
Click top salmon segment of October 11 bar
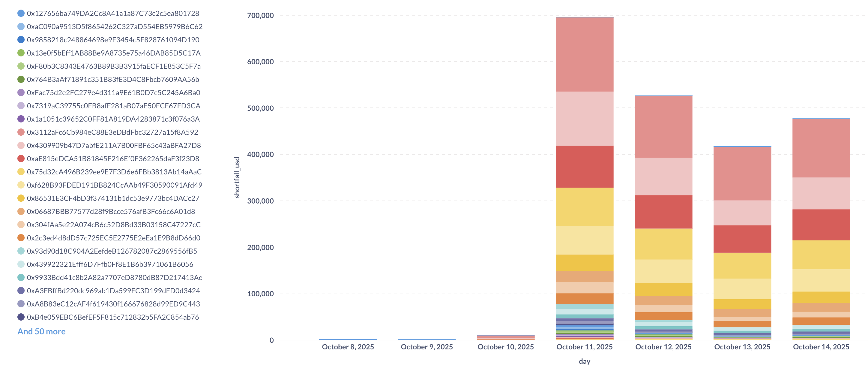[584, 54]
